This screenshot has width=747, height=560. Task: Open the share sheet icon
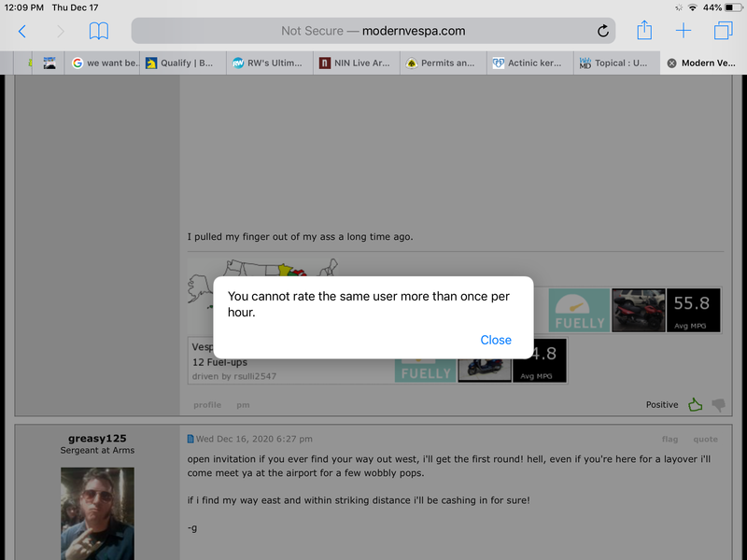tap(644, 30)
